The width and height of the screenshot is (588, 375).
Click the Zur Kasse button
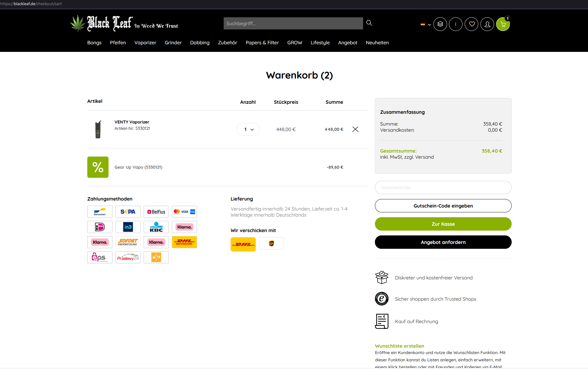pos(443,224)
